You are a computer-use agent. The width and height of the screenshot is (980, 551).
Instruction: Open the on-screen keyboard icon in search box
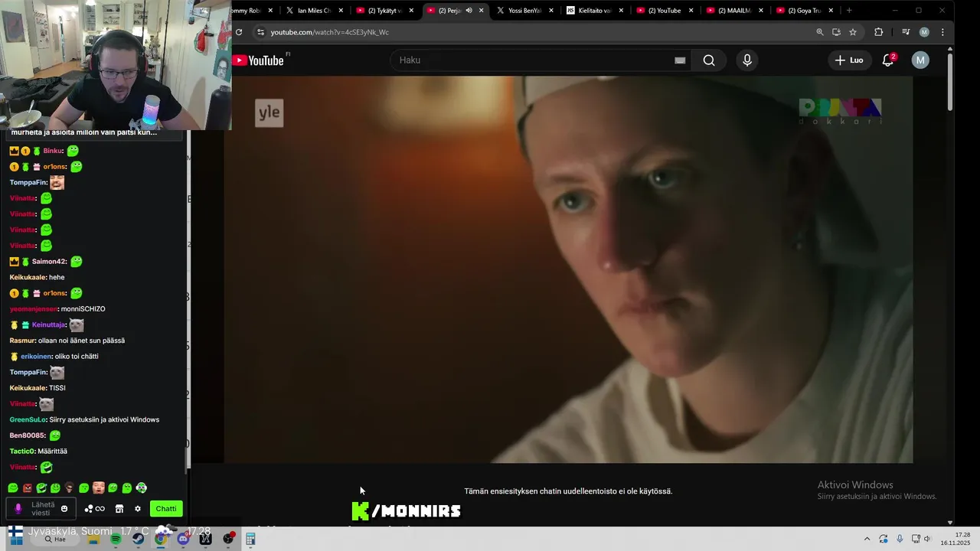pos(680,60)
